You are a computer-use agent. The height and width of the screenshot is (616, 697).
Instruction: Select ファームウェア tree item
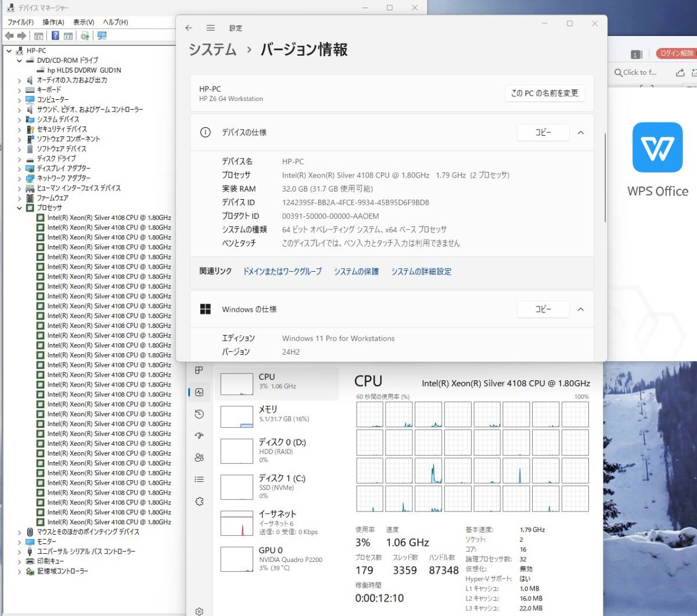(52, 198)
